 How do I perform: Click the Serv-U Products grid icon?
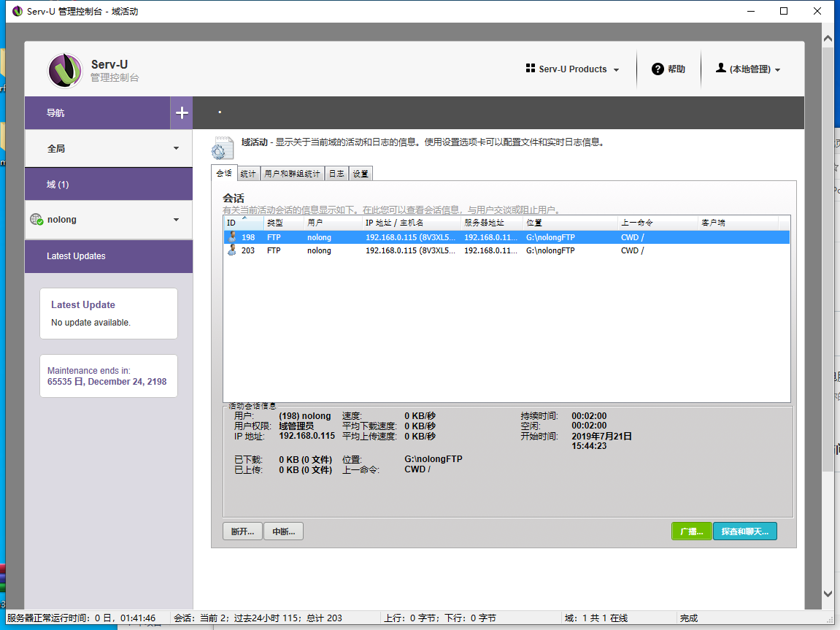[531, 69]
